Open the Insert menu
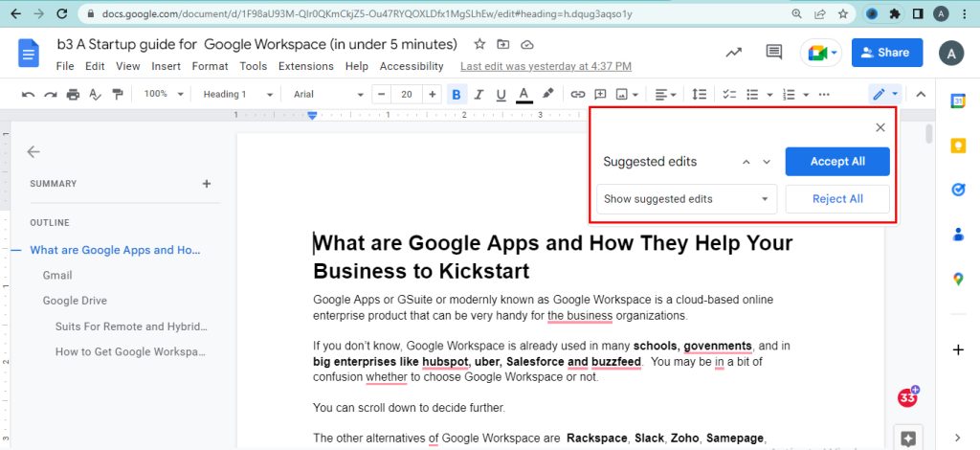 (x=166, y=66)
